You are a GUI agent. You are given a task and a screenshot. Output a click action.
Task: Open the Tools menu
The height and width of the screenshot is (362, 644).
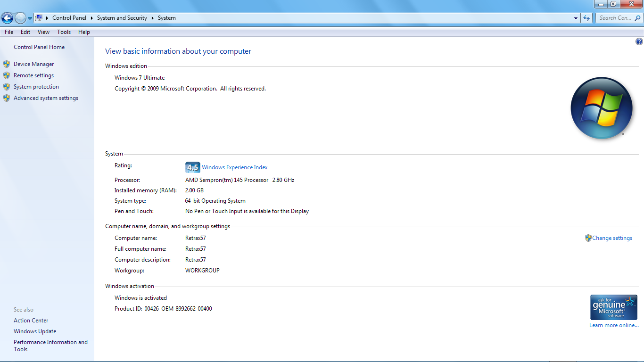[64, 32]
